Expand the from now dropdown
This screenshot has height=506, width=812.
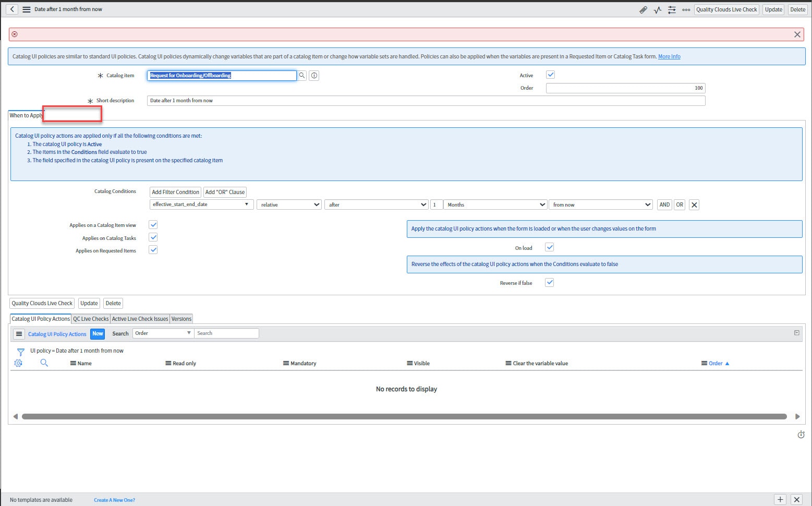[600, 204]
